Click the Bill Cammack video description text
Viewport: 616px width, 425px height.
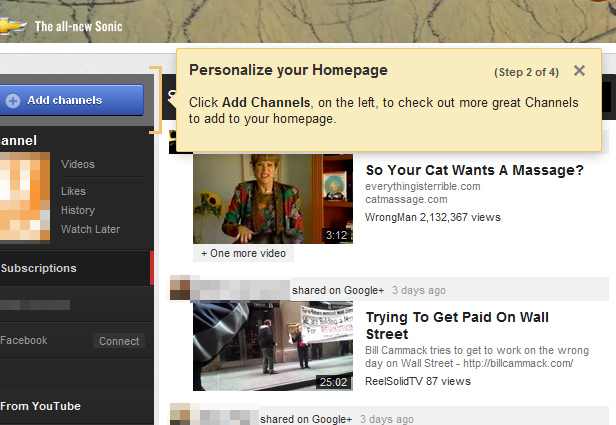477,357
